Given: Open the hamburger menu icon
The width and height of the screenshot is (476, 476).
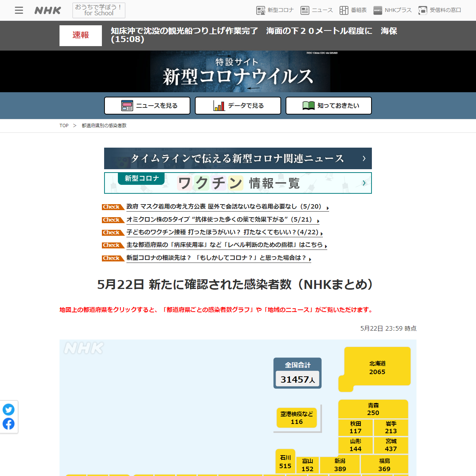Looking at the screenshot, I should (x=19, y=10).
